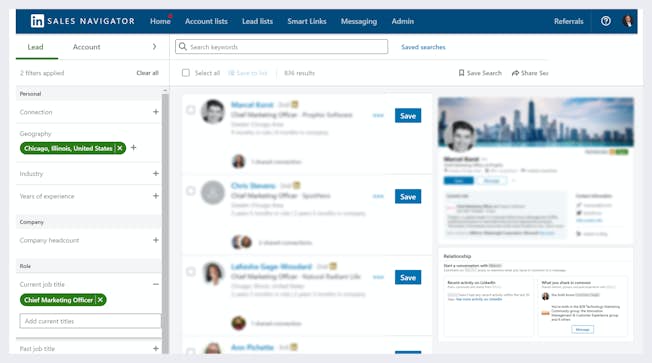The height and width of the screenshot is (363, 652).
Task: Expand Years of experience filter
Action: pos(156,195)
